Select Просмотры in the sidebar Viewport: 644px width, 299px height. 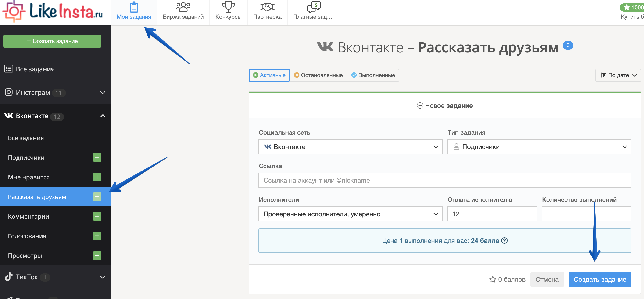click(25, 256)
